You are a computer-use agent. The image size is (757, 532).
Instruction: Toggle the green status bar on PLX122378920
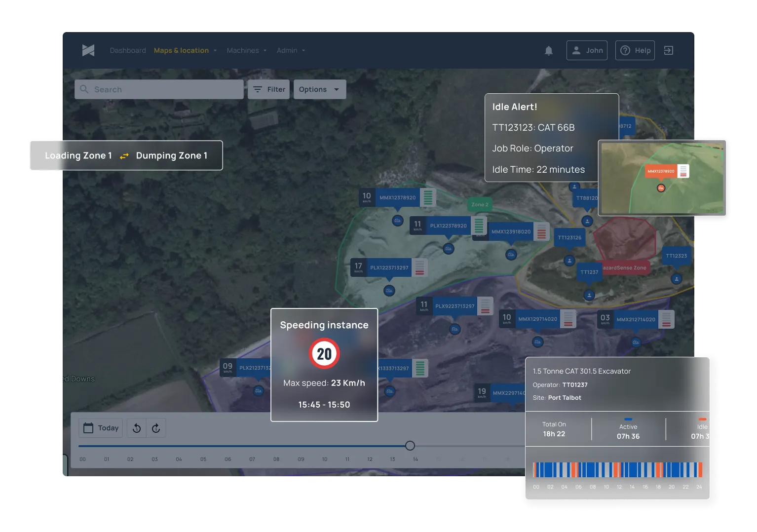click(479, 226)
